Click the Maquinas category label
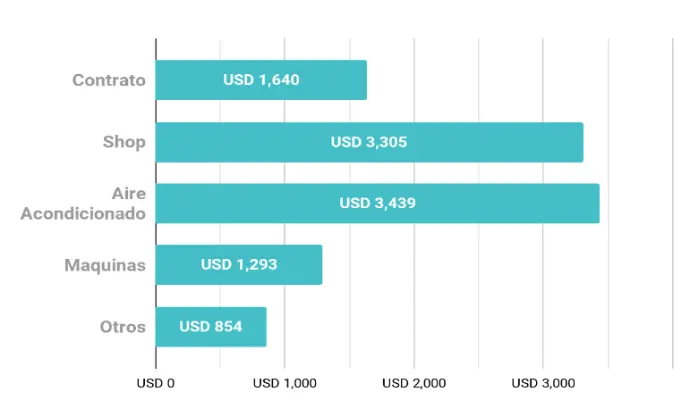This screenshot has width=690, height=417. [105, 265]
